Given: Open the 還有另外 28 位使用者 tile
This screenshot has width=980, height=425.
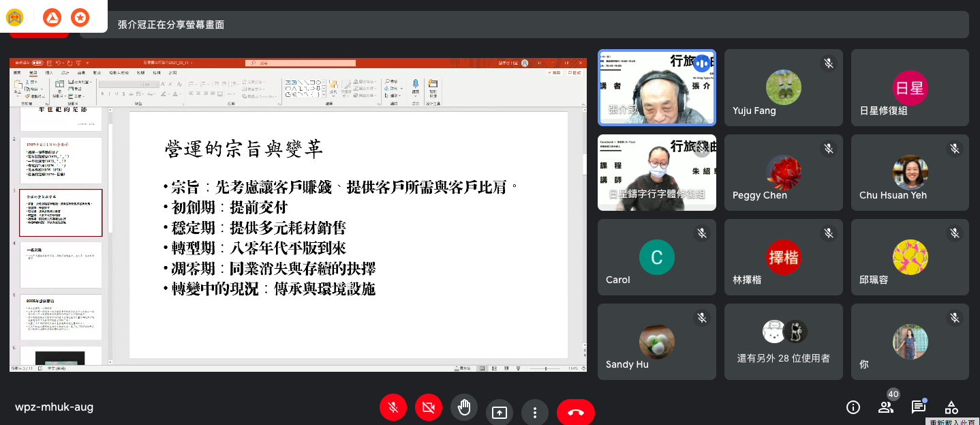Looking at the screenshot, I should (x=783, y=341).
